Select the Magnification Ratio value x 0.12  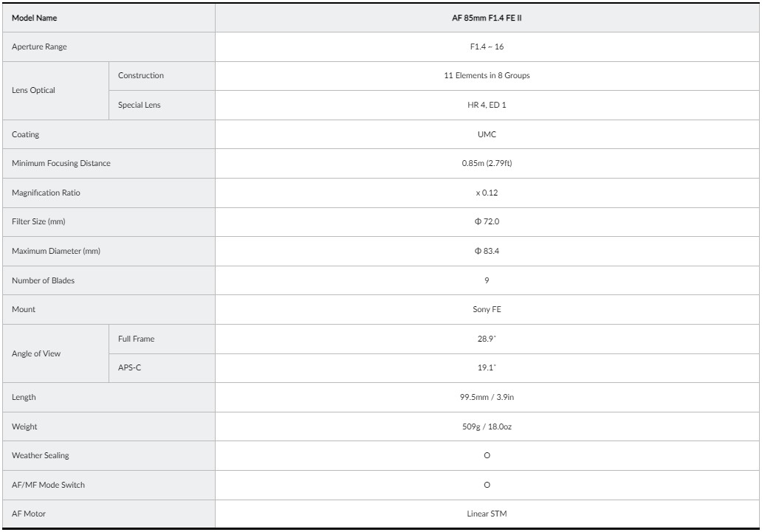[487, 193]
